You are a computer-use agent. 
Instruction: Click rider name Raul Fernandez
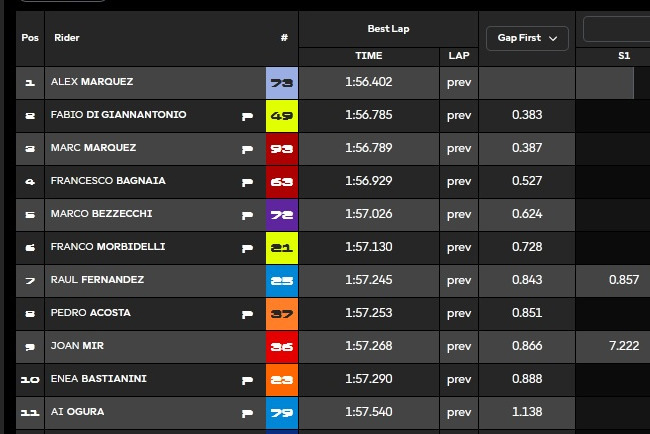click(x=97, y=280)
